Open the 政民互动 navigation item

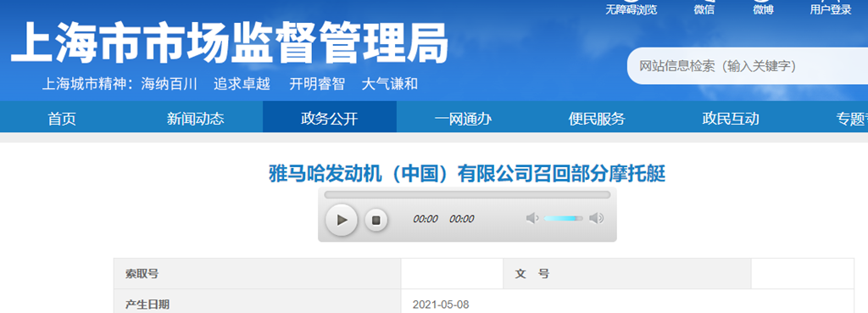click(731, 119)
